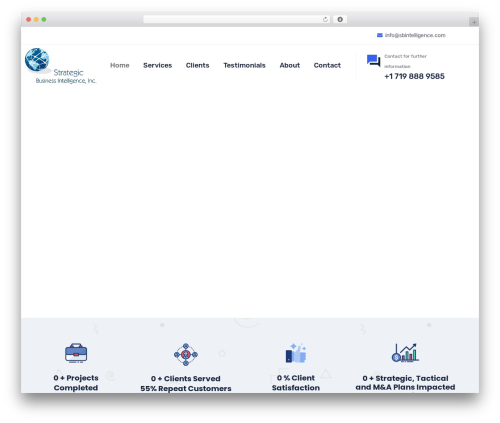Maximize the window with the green button
This screenshot has height=423, width=500.
click(44, 19)
